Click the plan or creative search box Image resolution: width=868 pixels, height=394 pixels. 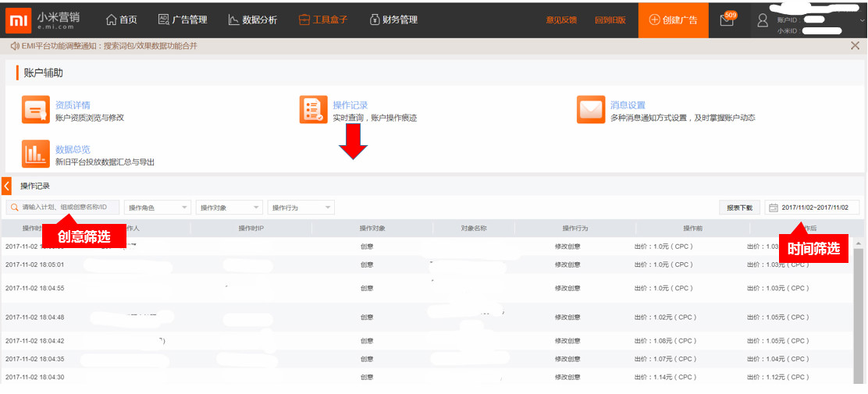point(64,208)
